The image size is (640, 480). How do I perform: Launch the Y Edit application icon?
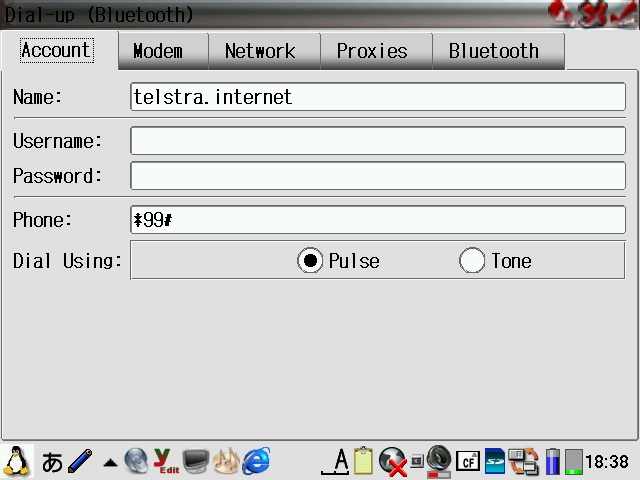click(x=166, y=461)
